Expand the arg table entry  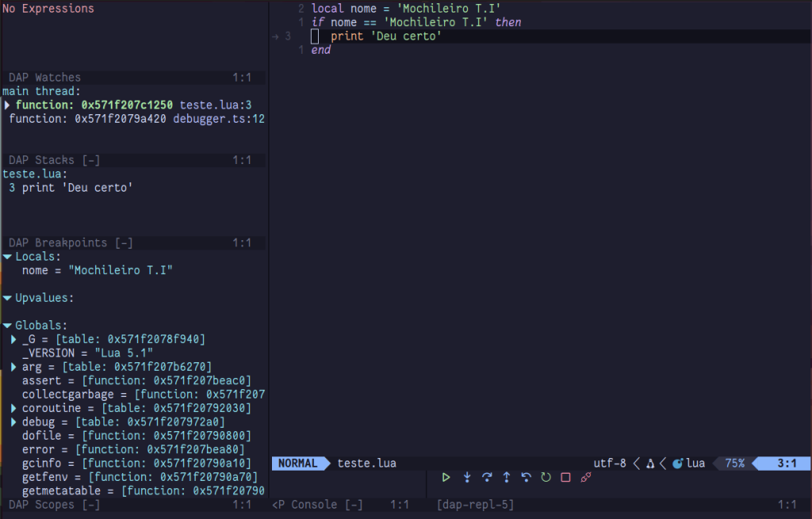point(14,367)
